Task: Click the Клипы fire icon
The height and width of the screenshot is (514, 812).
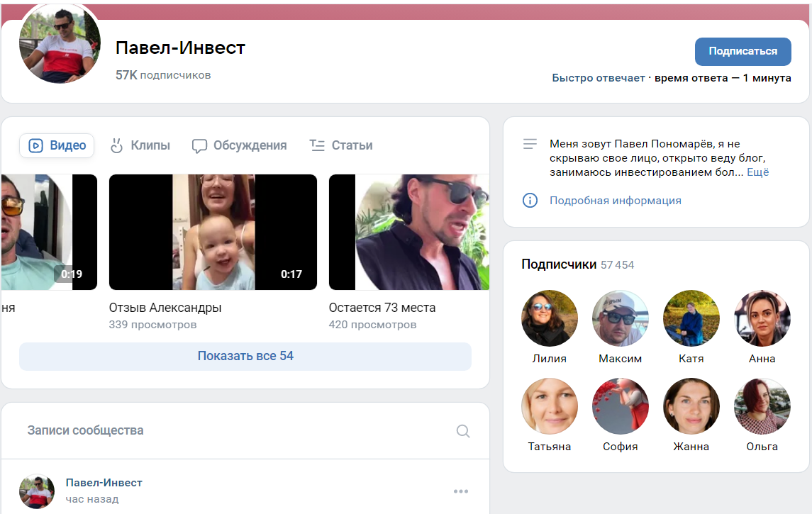Action: pyautogui.click(x=116, y=145)
